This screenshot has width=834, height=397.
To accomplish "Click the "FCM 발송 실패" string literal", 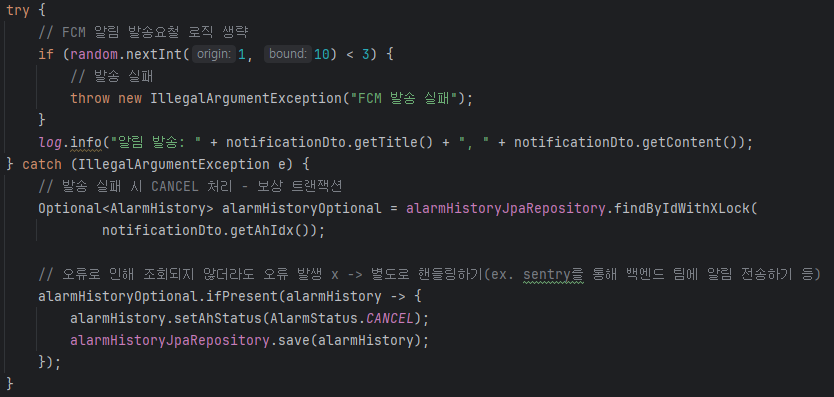I will tap(408, 98).
